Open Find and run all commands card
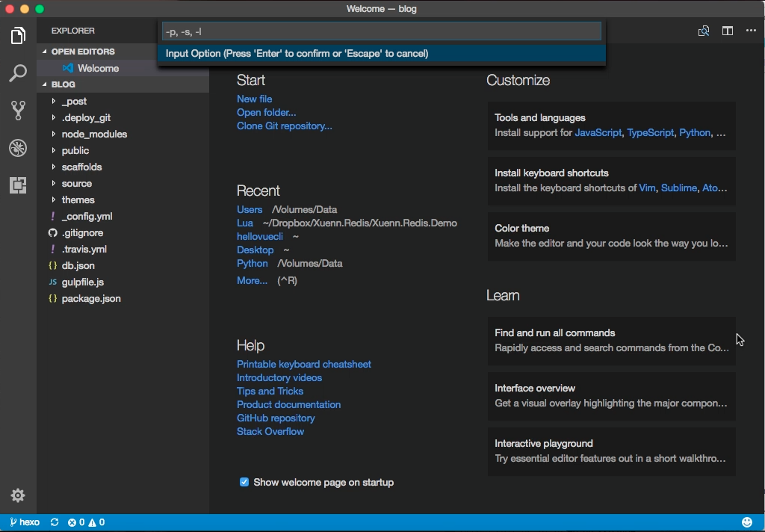This screenshot has height=532, width=765. click(612, 341)
